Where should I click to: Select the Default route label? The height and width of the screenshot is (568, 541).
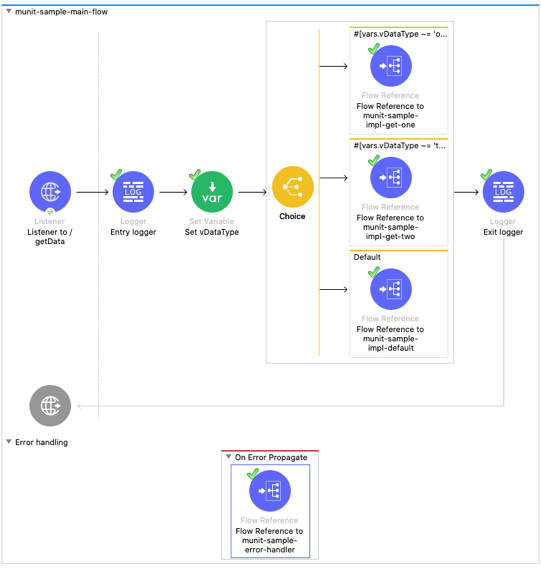(367, 257)
